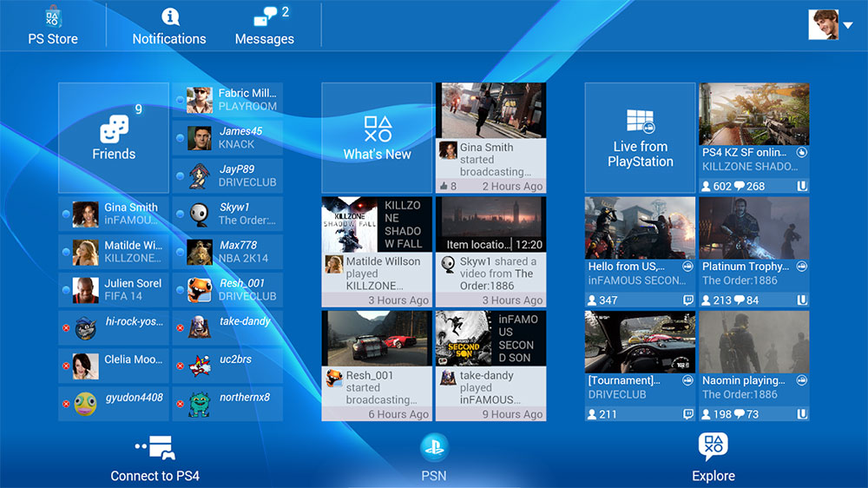
Task: Switch to the Connect to PS4 tab
Action: click(x=155, y=459)
